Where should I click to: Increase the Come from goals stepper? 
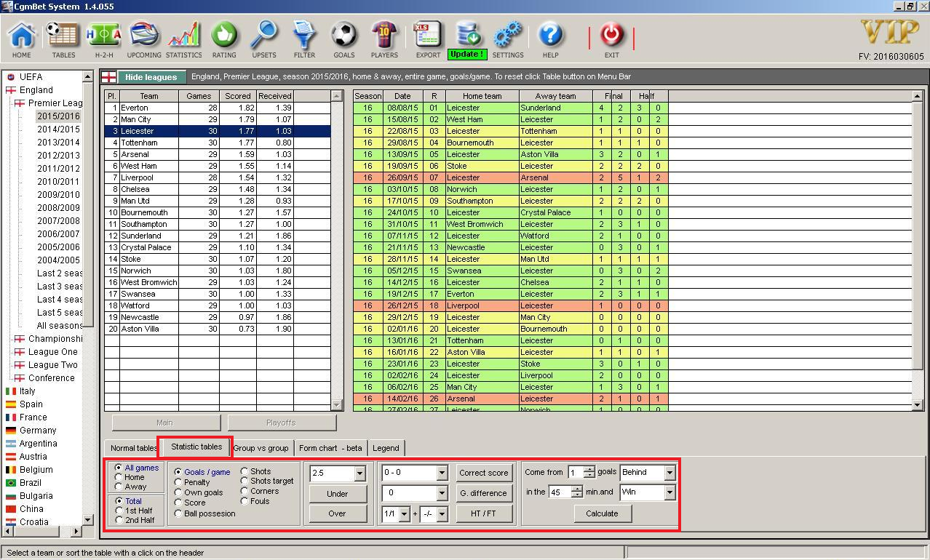coord(589,469)
